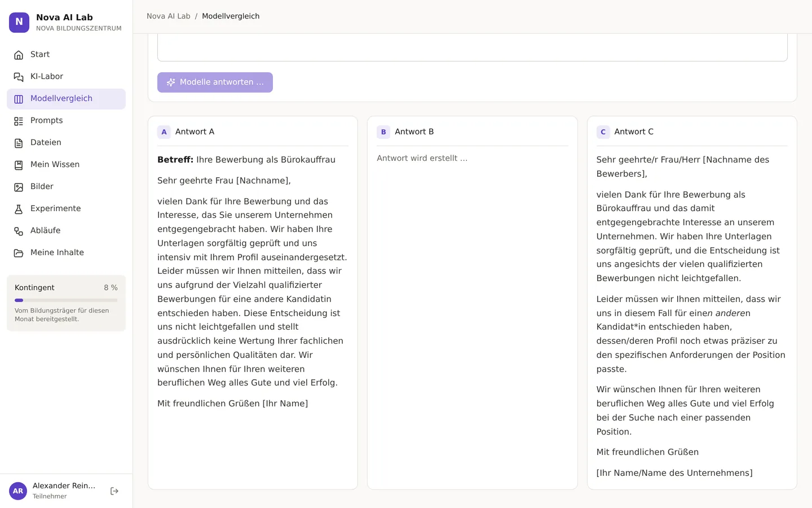Click the Modellvergleich columns icon
The height and width of the screenshot is (508, 812).
(19, 99)
